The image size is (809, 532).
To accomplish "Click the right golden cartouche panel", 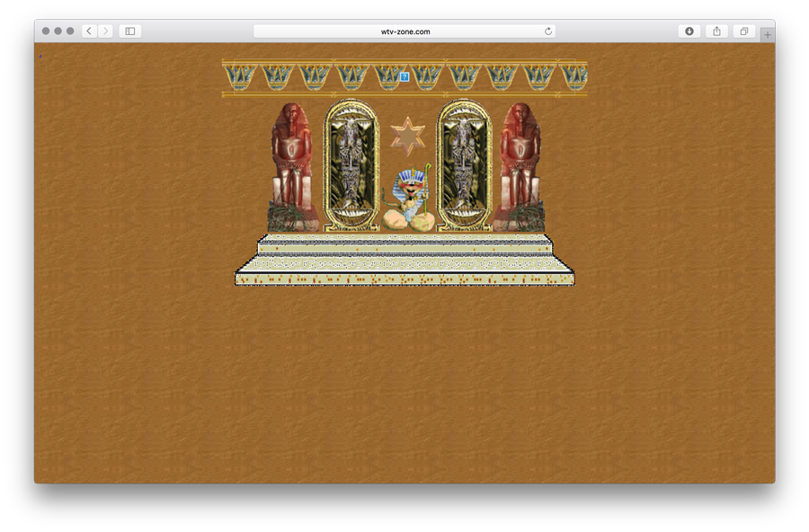I will [464, 164].
